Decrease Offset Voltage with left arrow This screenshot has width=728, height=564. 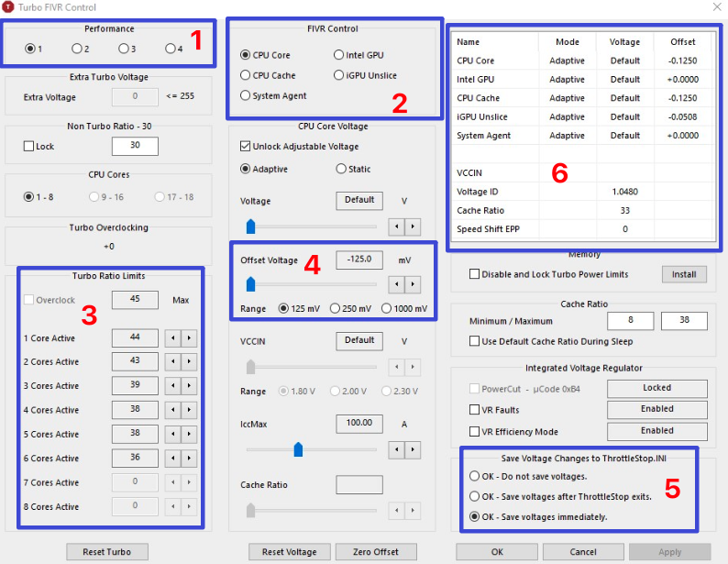pos(396,284)
